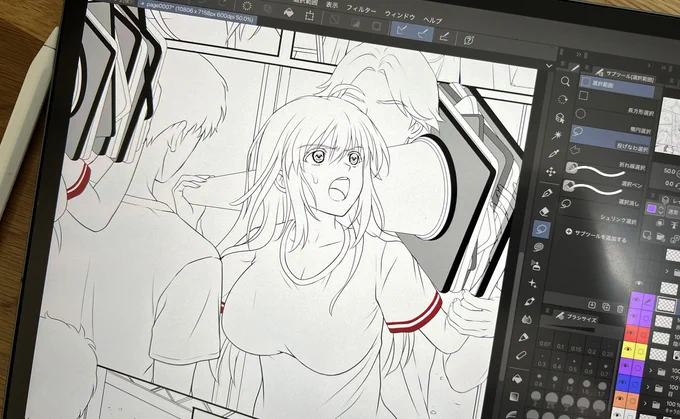
Task: Expand the orange-marked layer folder
Action: point(645,403)
